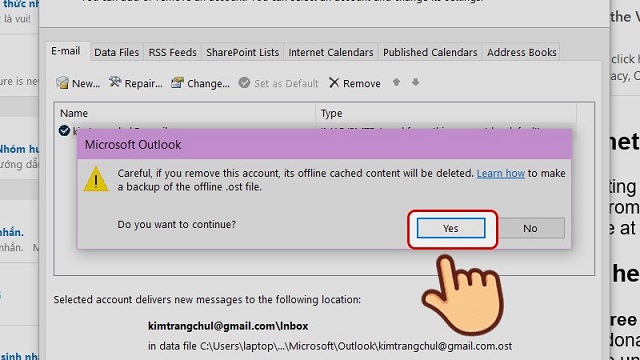This screenshot has height=360, width=640.
Task: Click the Repair... toolbar label
Action: [x=143, y=84]
